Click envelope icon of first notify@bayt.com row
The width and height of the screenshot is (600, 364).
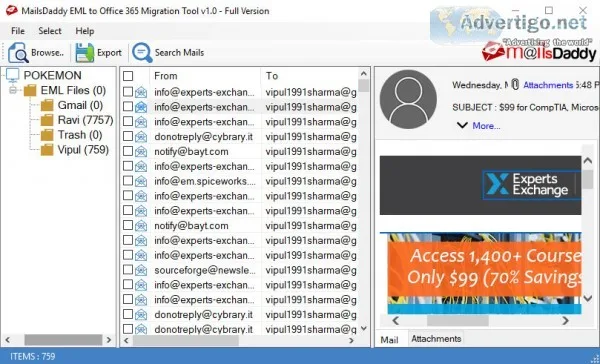point(141,152)
